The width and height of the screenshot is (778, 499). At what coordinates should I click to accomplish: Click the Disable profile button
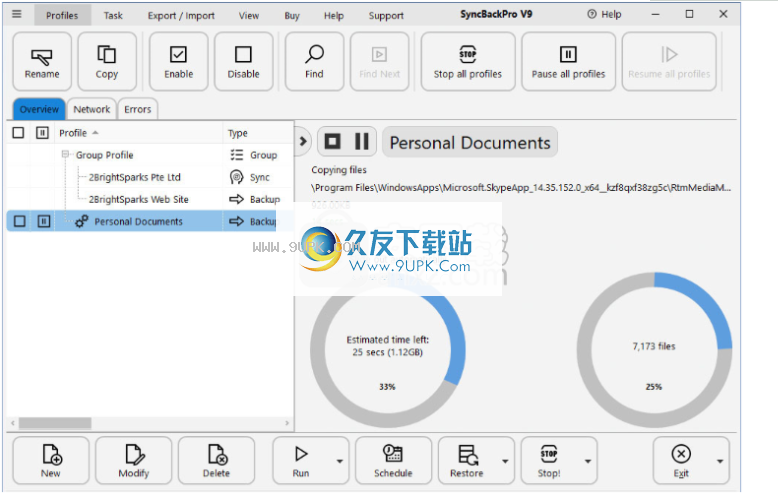coord(243,62)
